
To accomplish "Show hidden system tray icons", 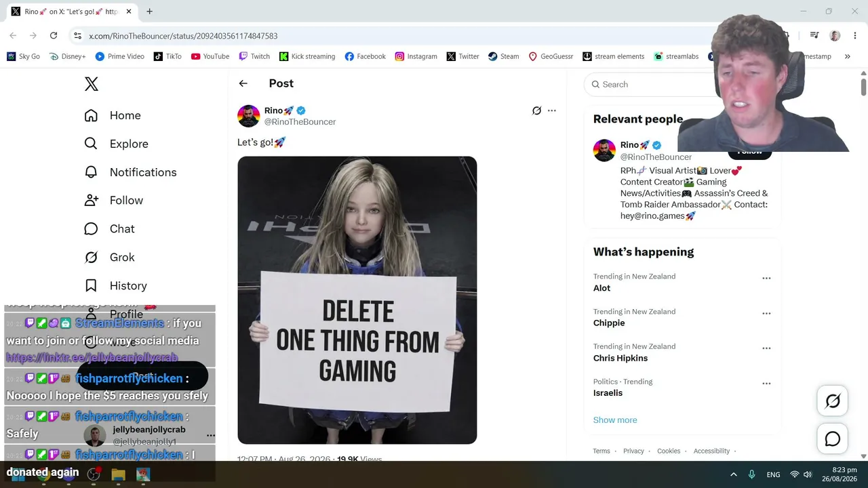I will (733, 474).
